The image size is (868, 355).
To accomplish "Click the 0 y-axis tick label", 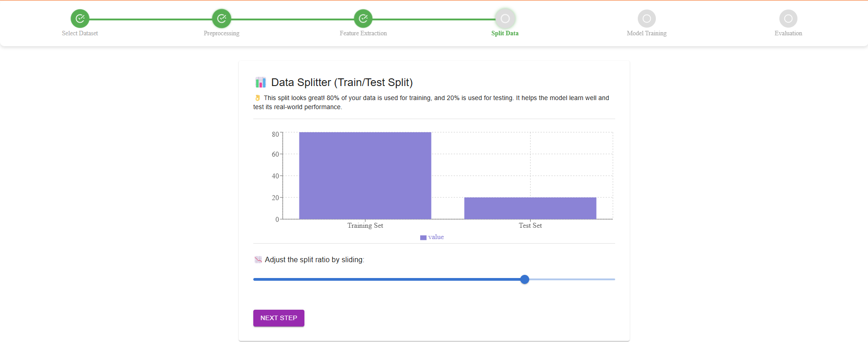I will click(x=277, y=220).
